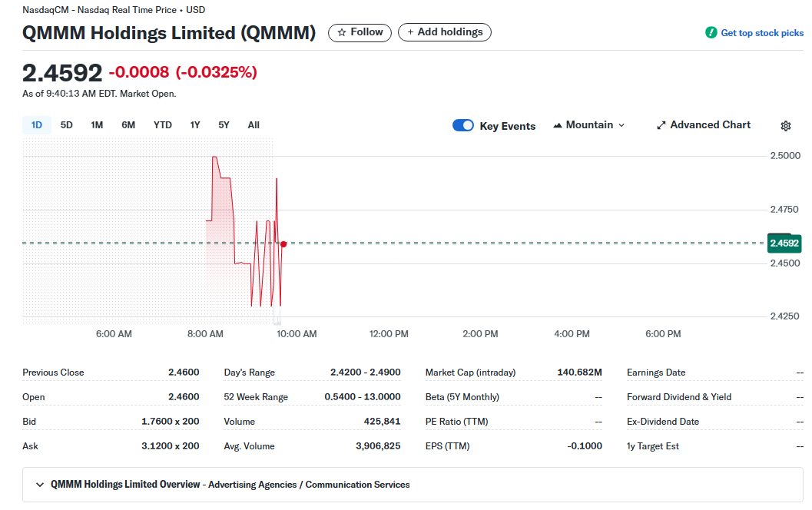Click the 8:00 AM axis label
Viewport: 812px width, 510px height.
(x=205, y=334)
